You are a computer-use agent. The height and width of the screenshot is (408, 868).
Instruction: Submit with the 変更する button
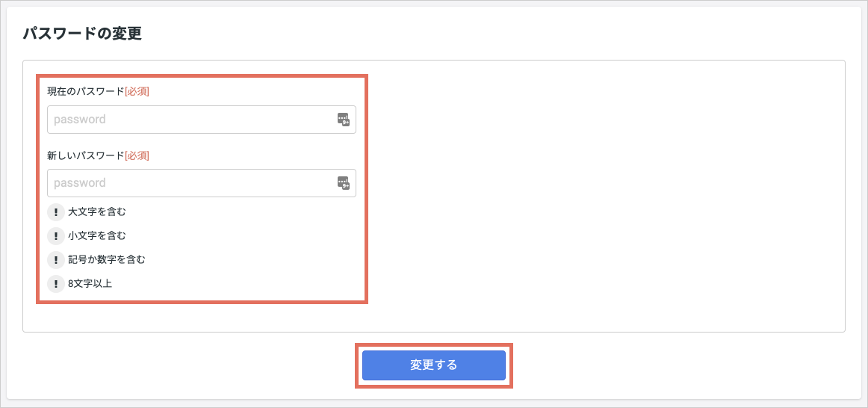(434, 365)
